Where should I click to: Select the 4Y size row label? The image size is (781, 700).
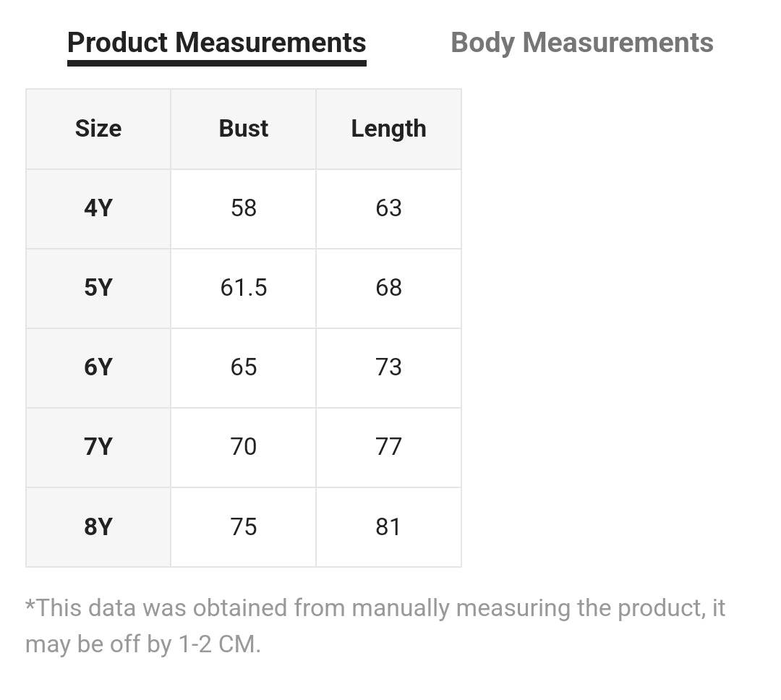click(x=98, y=208)
